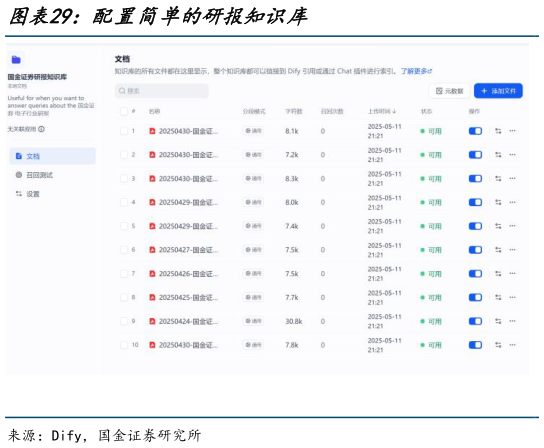
Task: Open segment settings icon for row 2
Action: (498, 155)
